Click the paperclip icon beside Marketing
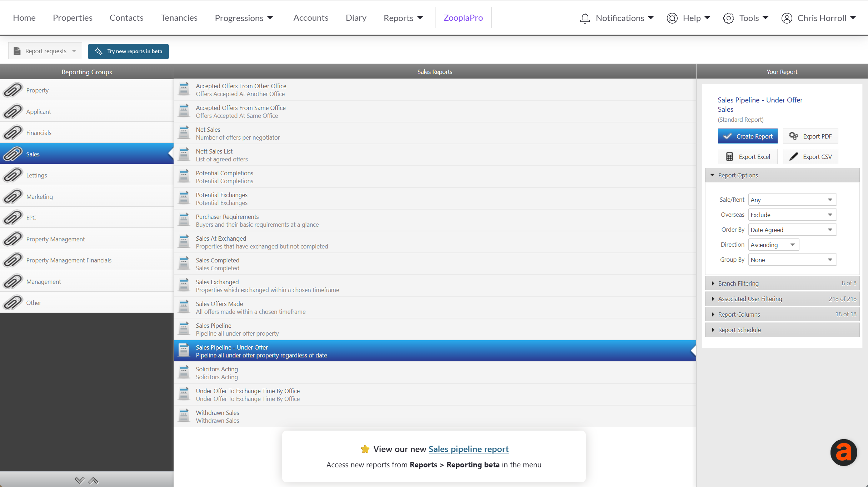Screen dimensions: 868x487 point(13,196)
